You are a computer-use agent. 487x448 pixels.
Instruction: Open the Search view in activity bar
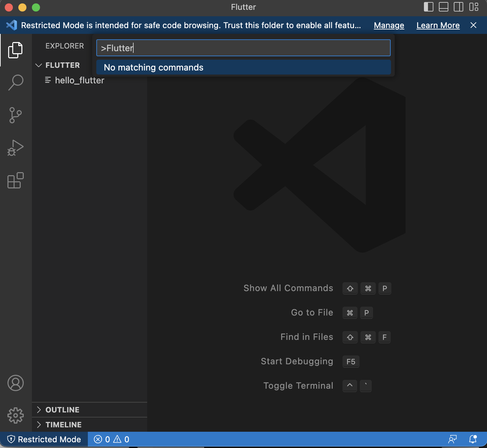tap(16, 82)
